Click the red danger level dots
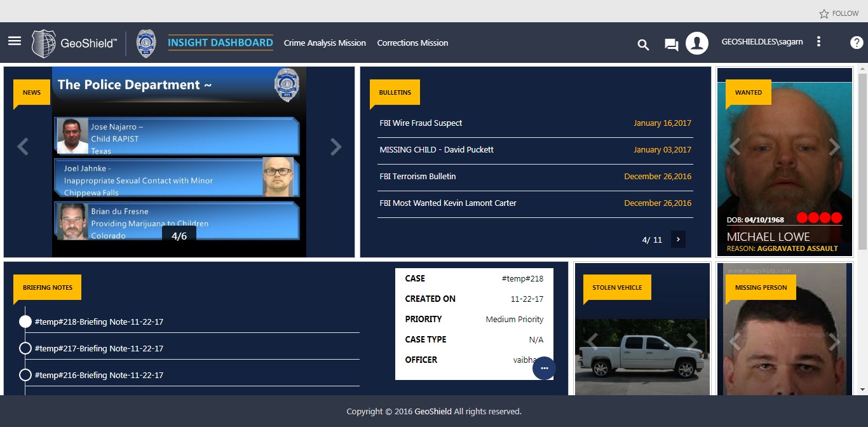This screenshot has height=427, width=868. point(819,218)
